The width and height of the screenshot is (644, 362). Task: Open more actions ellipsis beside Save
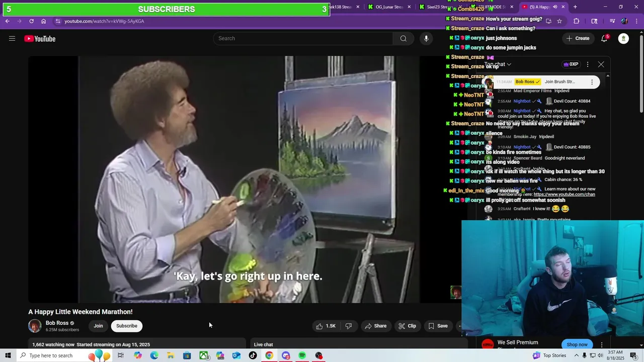459,326
